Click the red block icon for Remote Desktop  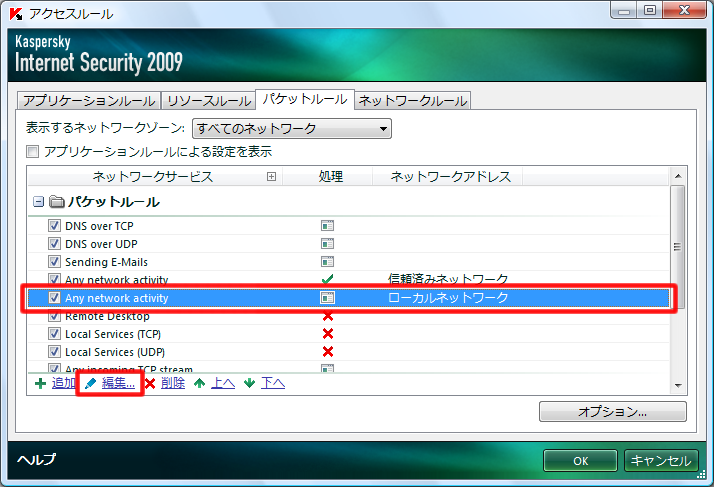327,316
